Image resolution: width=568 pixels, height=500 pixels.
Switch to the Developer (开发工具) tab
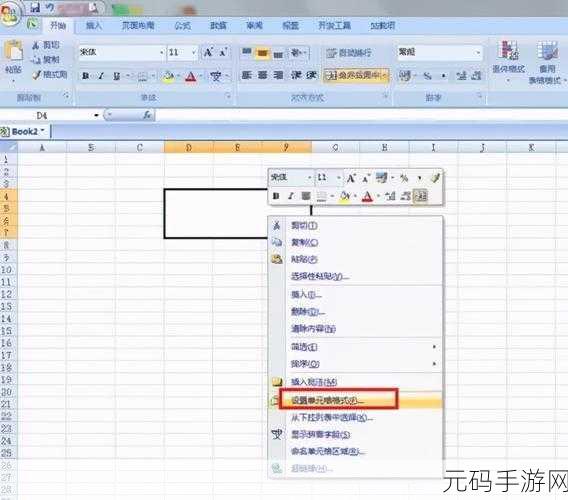[334, 25]
